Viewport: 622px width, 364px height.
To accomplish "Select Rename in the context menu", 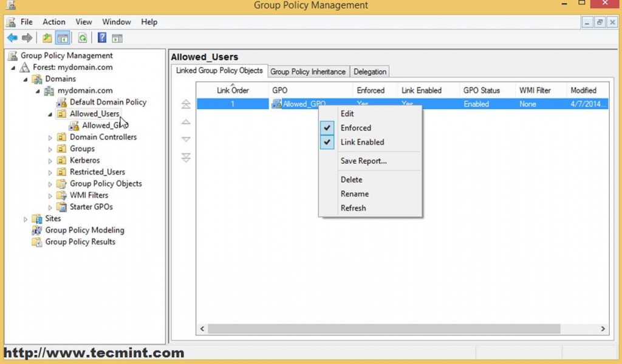I will 355,194.
